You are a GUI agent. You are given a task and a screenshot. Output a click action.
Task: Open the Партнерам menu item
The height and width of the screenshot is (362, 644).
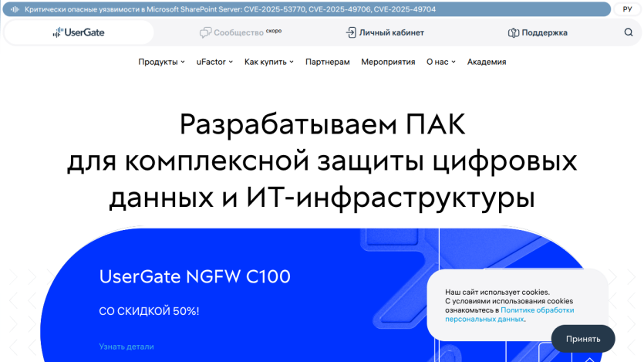click(x=327, y=62)
